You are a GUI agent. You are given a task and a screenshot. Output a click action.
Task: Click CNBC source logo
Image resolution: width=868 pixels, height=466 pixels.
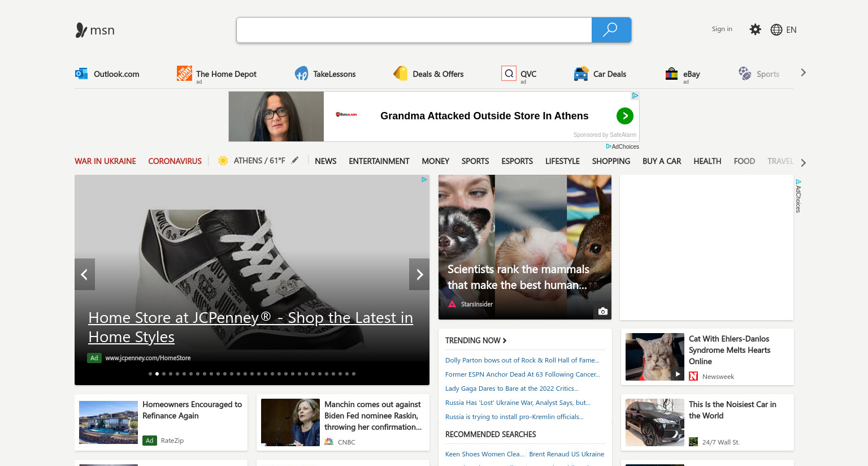tap(329, 442)
